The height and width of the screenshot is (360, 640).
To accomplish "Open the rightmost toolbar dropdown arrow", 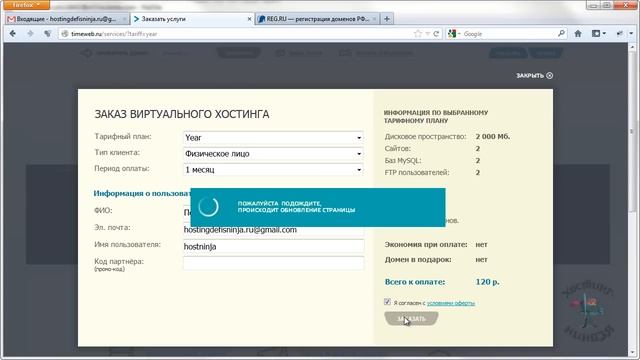I will [x=631, y=34].
